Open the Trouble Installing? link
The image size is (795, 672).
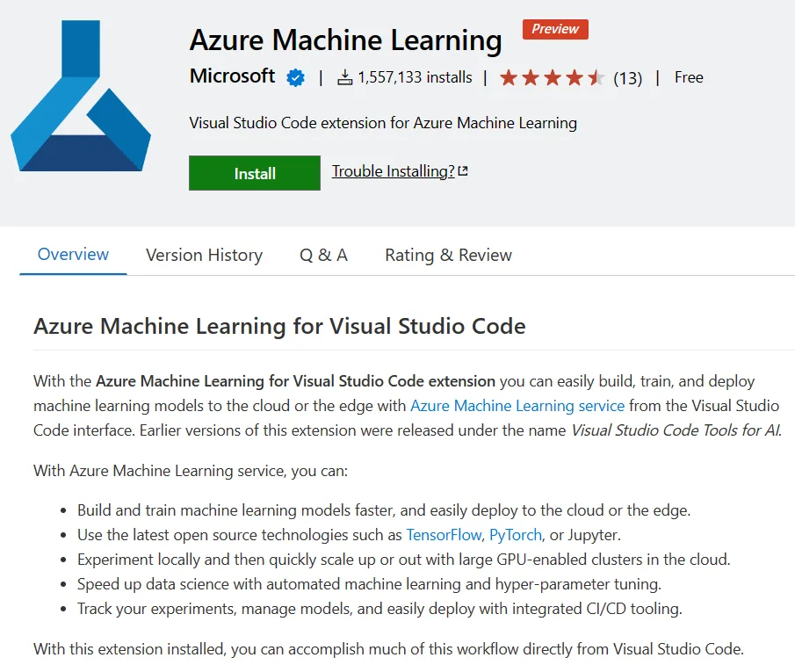tap(393, 171)
